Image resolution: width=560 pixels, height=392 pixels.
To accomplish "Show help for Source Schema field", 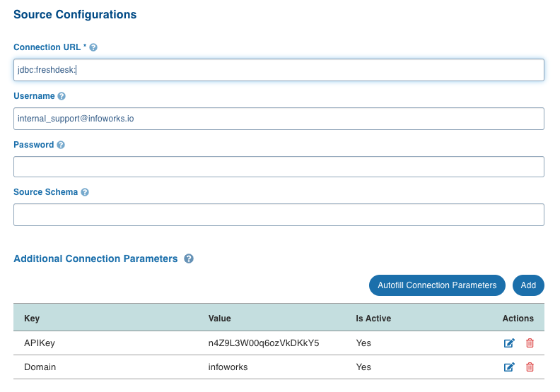I will [x=85, y=192].
